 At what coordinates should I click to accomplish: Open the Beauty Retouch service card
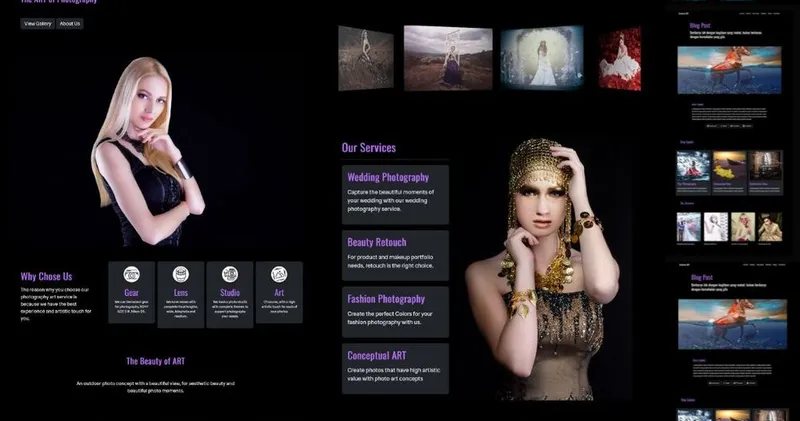395,255
